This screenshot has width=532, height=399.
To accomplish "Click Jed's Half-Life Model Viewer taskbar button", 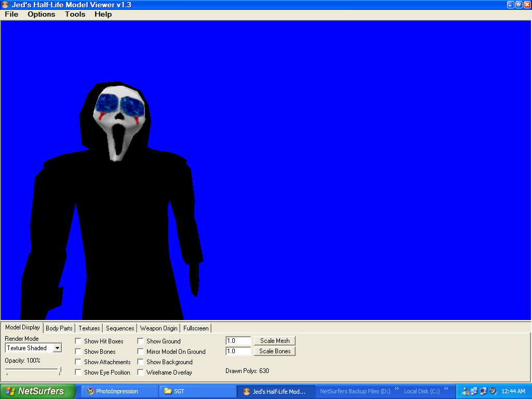I will click(276, 392).
